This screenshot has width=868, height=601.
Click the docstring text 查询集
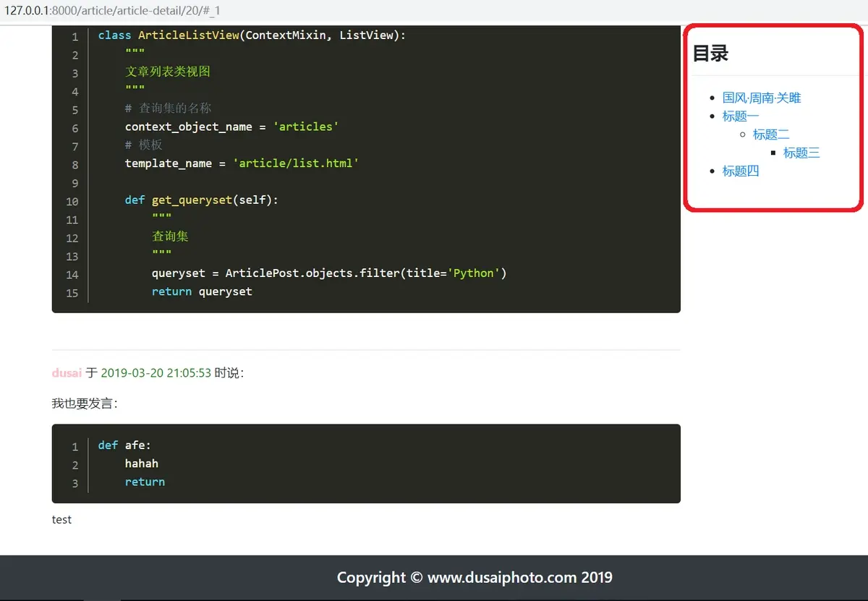[170, 236]
